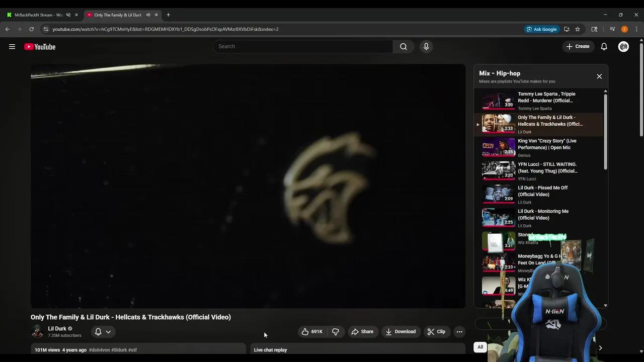Open the YouTube guide hamburger menu
644x362 pixels.
12,47
